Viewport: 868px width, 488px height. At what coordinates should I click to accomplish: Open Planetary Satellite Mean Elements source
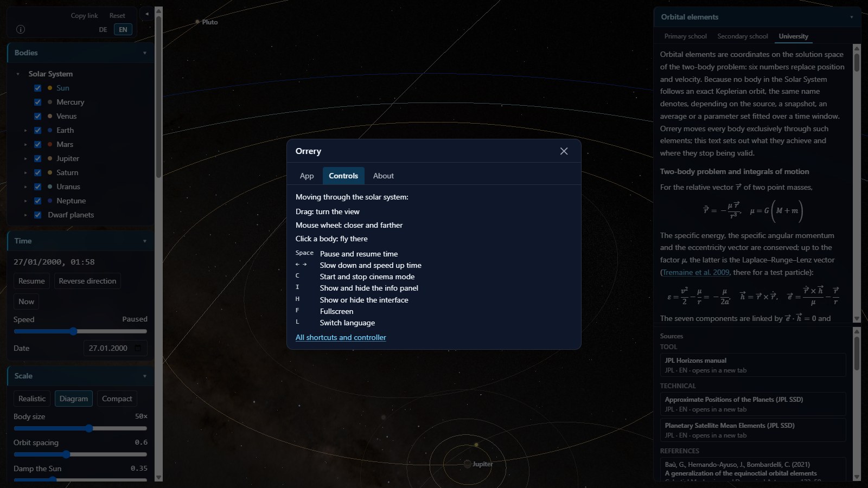[x=752, y=430]
